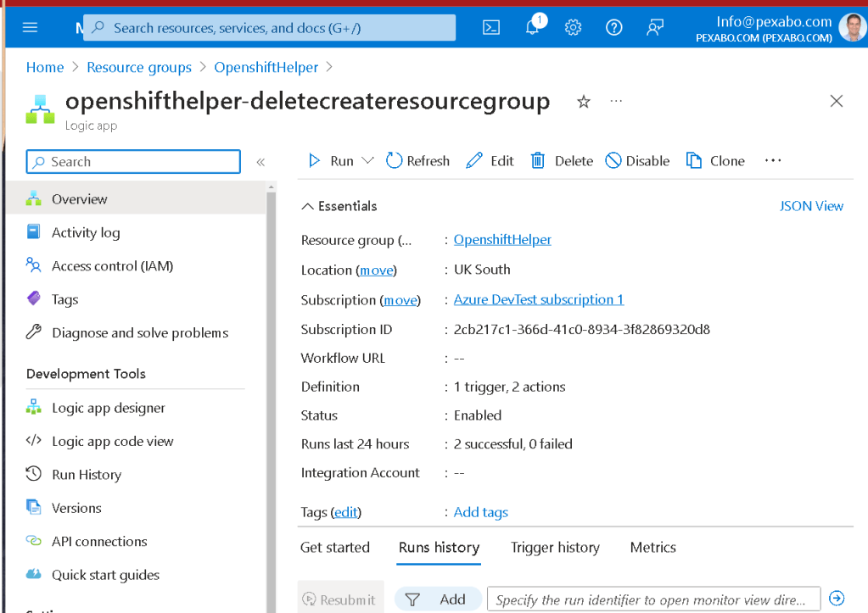Click edit link next to Tags

tap(346, 512)
